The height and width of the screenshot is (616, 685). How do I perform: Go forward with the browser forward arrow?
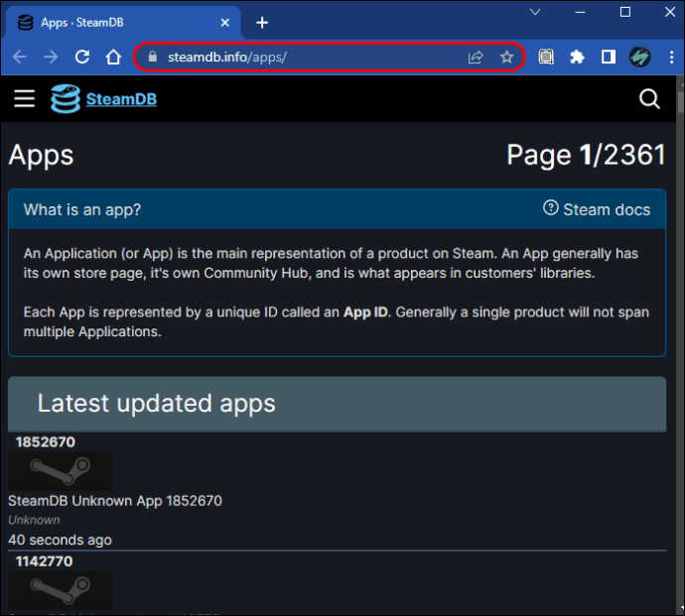coord(51,57)
